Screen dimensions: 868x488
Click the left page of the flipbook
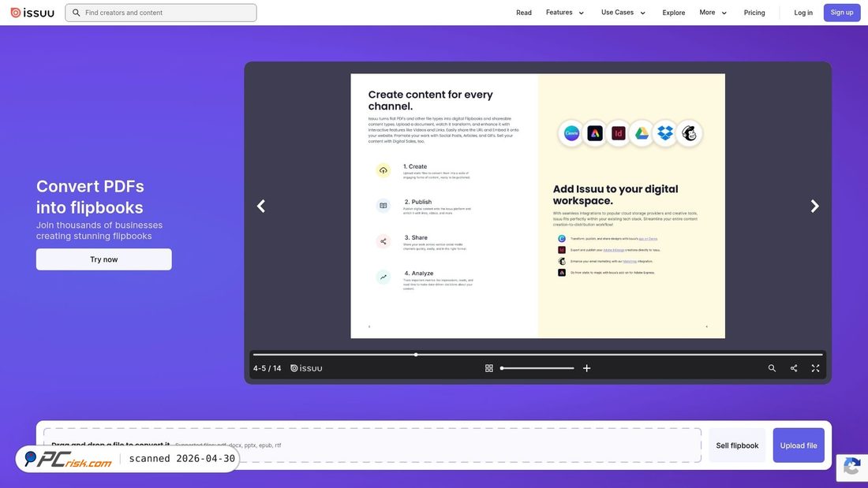tap(444, 206)
